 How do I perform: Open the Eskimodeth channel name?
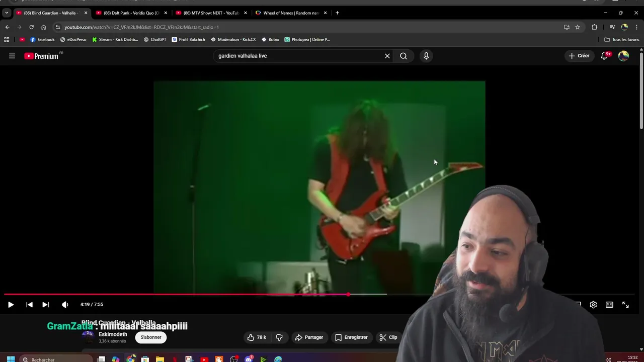point(113,334)
